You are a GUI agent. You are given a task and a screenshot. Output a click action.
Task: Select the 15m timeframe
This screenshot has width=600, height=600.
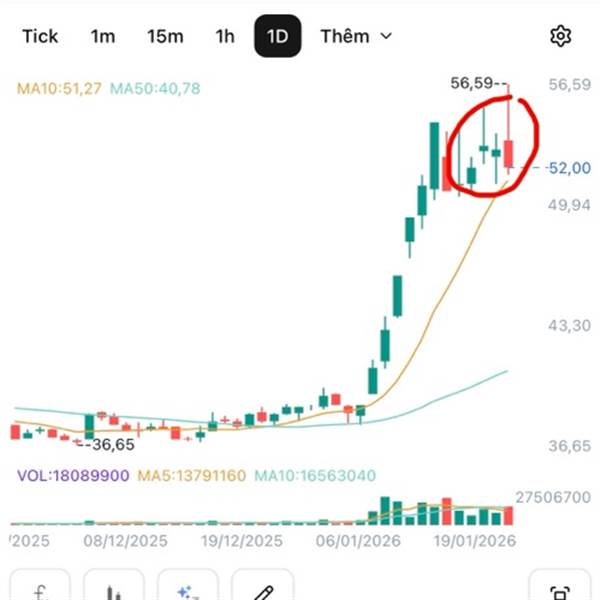point(165,37)
